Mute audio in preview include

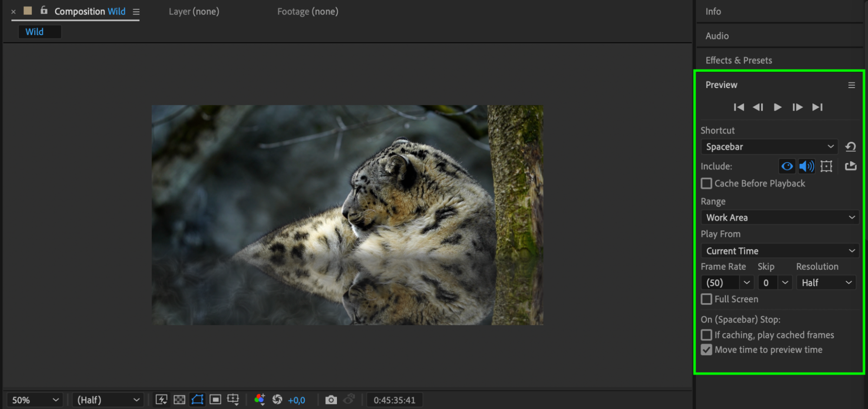(806, 166)
